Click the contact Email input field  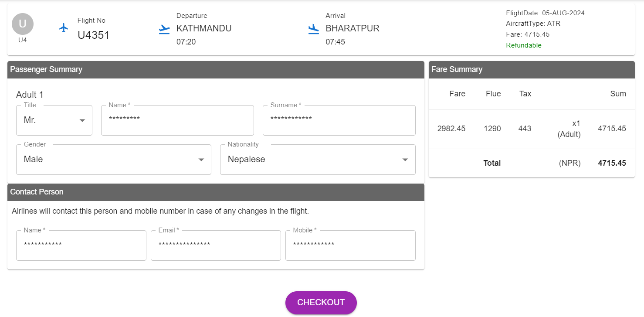[216, 245]
